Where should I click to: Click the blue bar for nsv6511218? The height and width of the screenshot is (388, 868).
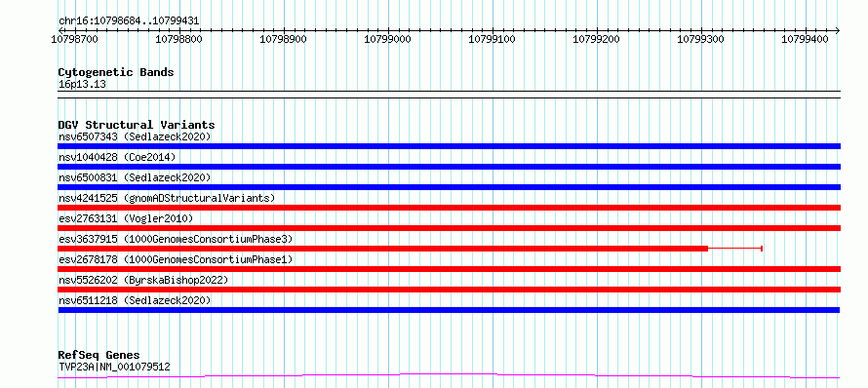click(449, 310)
